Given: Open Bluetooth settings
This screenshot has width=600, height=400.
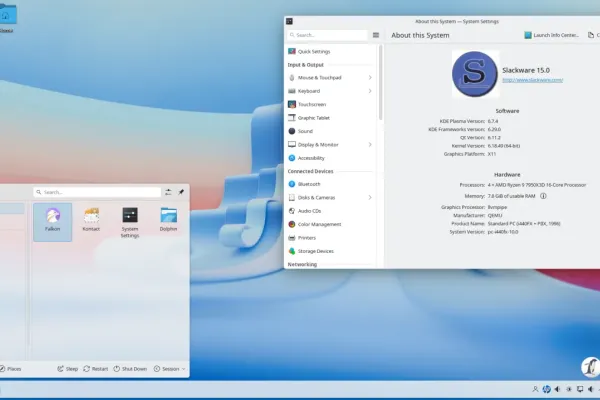Looking at the screenshot, I should (x=330, y=184).
